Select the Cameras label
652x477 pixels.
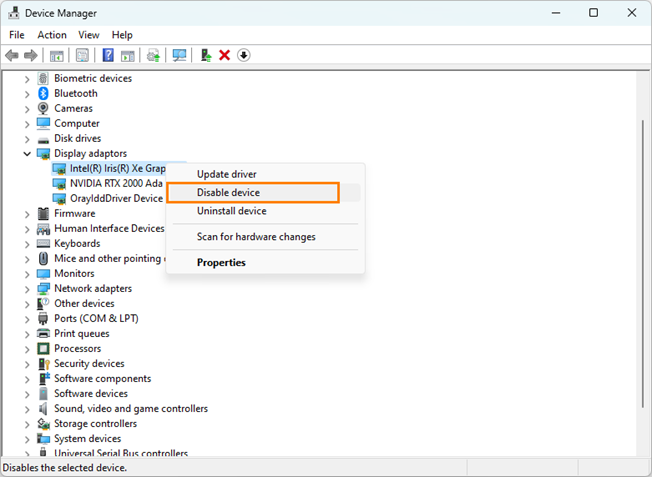[74, 109]
